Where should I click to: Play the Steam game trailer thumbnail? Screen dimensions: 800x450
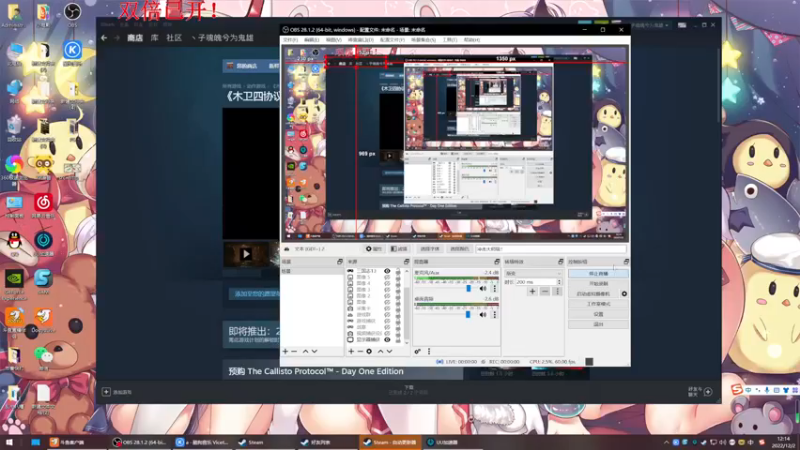coord(246,254)
